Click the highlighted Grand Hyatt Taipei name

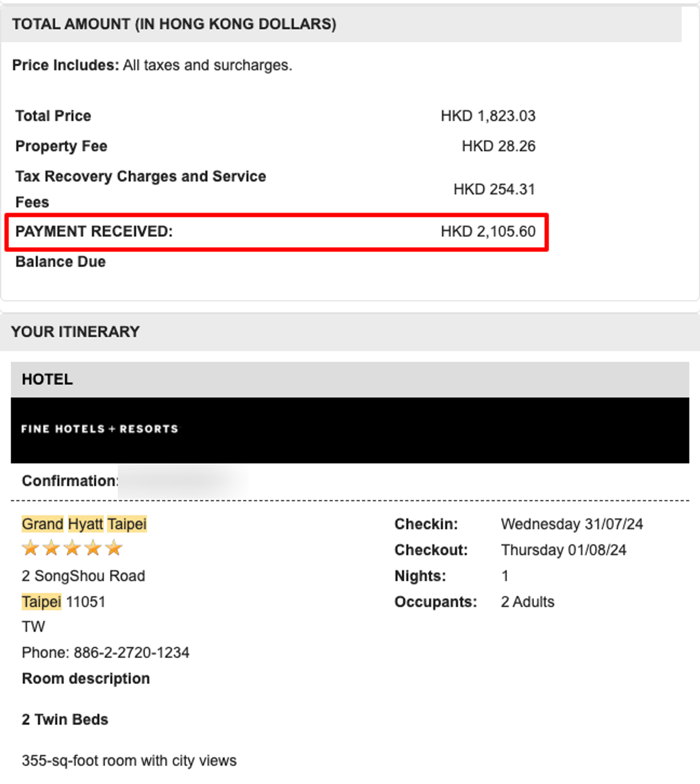click(84, 524)
